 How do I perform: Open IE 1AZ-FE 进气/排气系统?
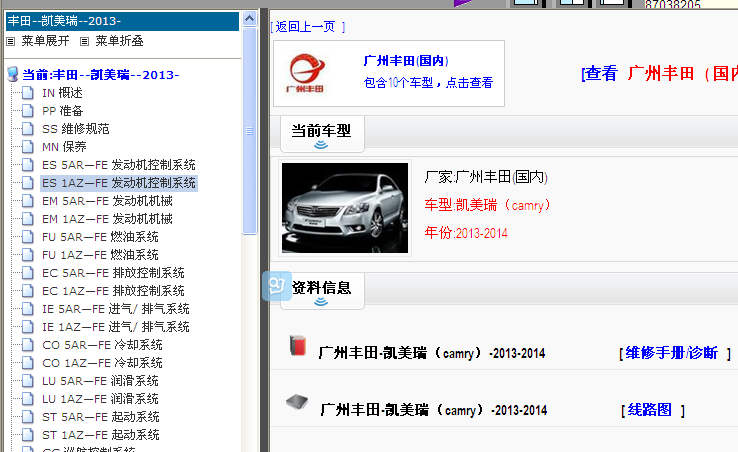(x=116, y=327)
